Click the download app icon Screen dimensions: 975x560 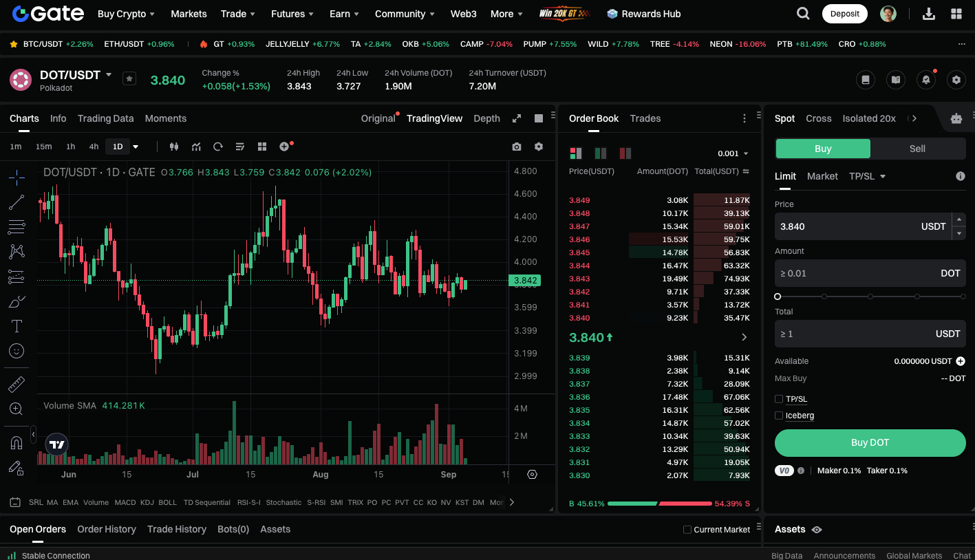click(x=928, y=14)
